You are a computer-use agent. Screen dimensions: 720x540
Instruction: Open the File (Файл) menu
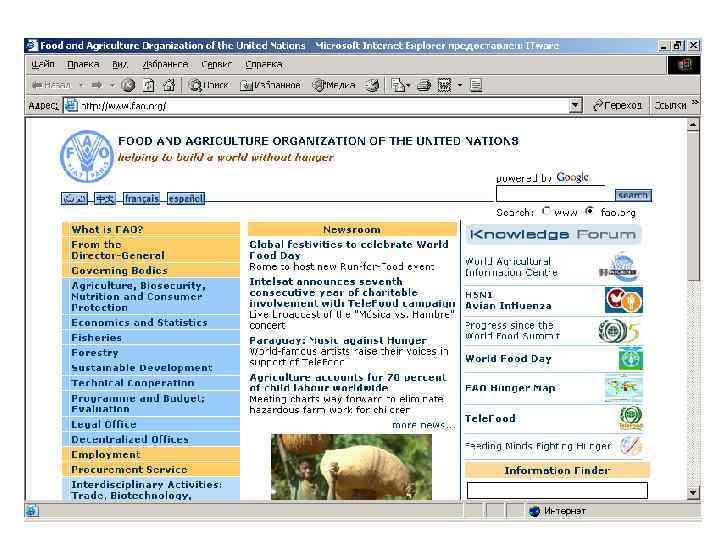click(x=43, y=64)
